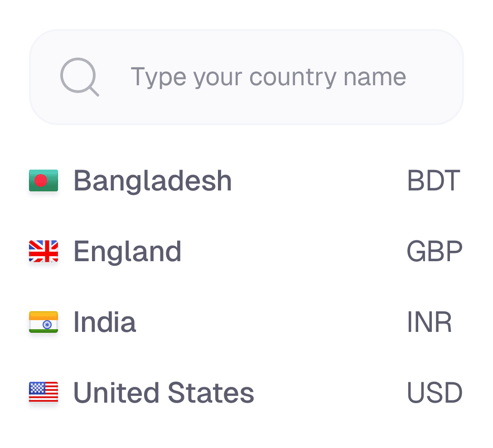The image size is (493, 448).
Task: Pick the England GBP row
Action: (x=246, y=251)
